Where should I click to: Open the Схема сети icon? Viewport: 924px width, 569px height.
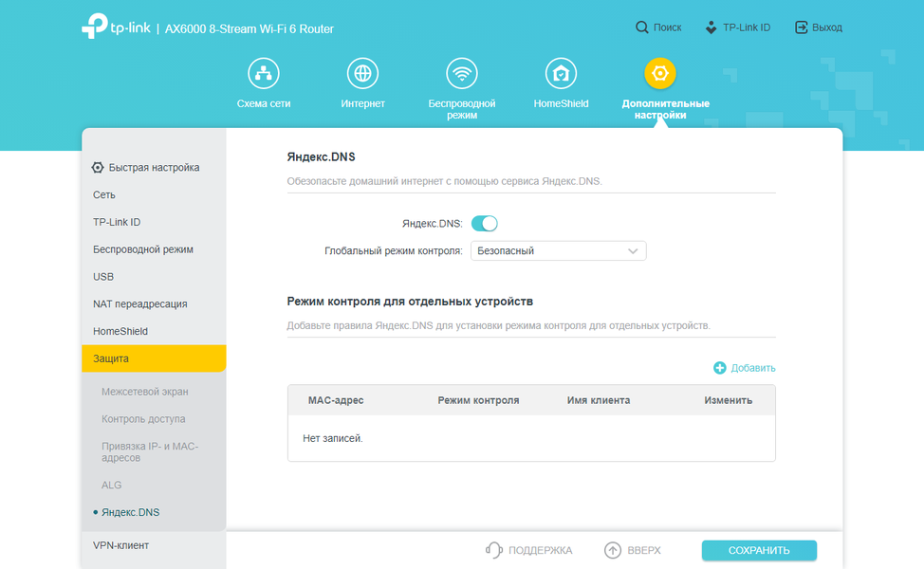(x=264, y=73)
